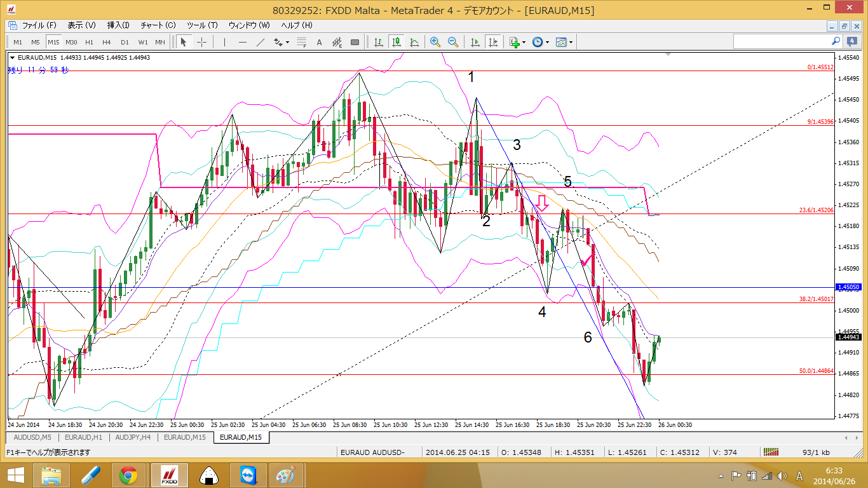Image resolution: width=868 pixels, height=488 pixels.
Task: Click the IME 'A' input indicator
Action: click(x=799, y=475)
